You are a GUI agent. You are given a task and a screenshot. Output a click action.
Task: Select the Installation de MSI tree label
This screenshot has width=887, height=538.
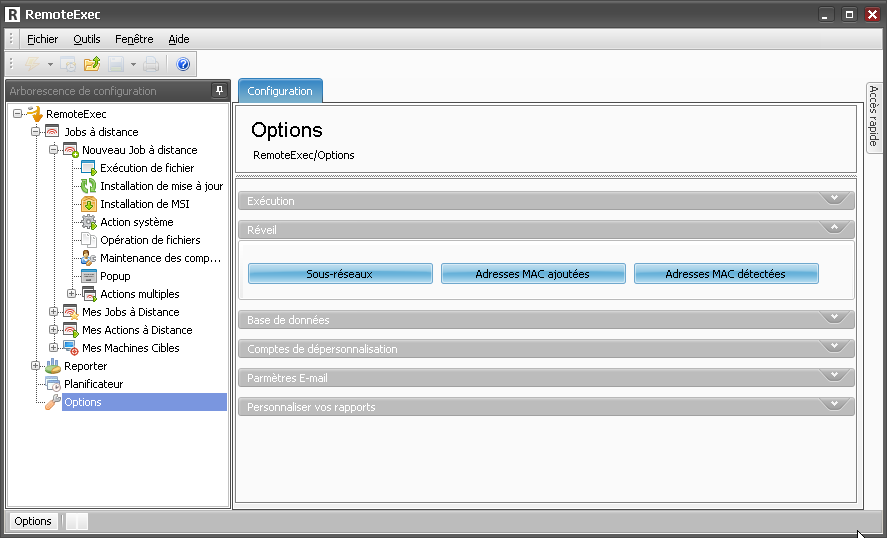145,204
